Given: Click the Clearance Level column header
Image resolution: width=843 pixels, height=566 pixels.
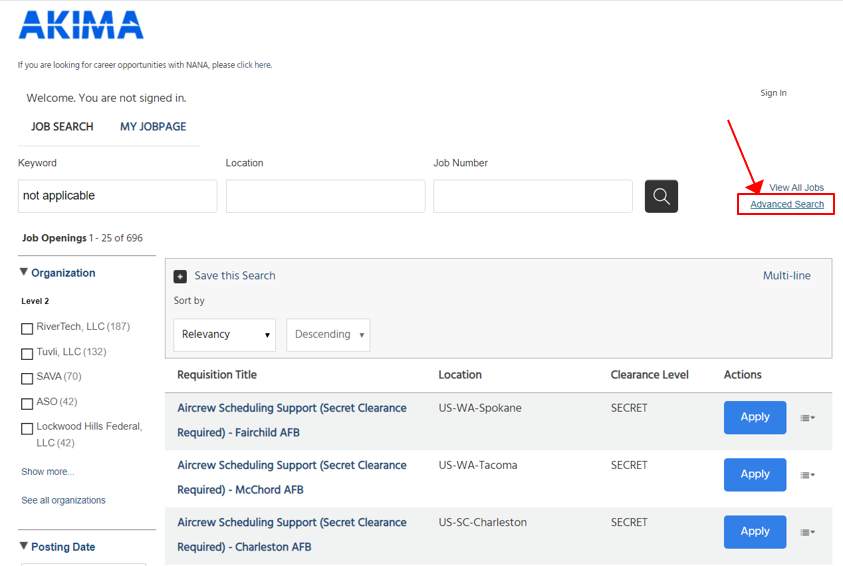Looking at the screenshot, I should [x=649, y=375].
